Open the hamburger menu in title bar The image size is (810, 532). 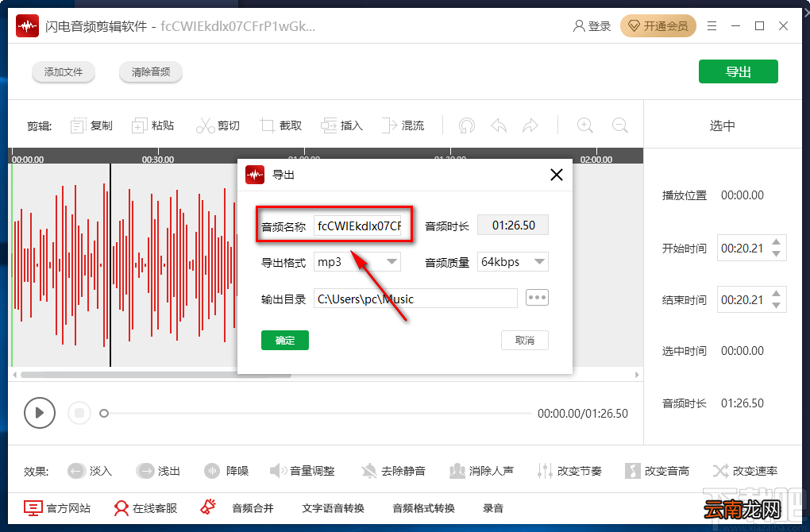[x=712, y=26]
